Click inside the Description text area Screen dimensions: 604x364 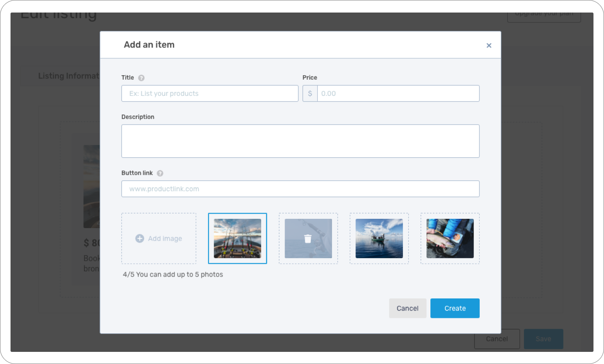tap(300, 141)
